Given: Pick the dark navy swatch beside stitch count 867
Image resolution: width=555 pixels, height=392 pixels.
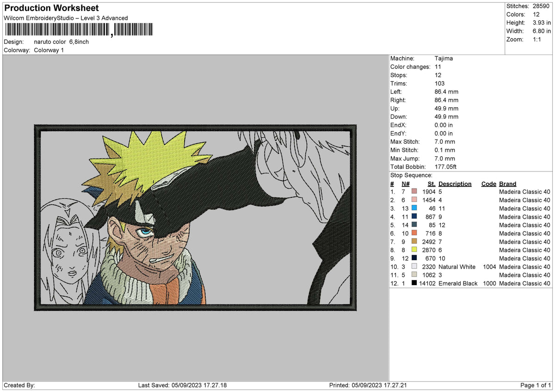Looking at the screenshot, I should click(x=414, y=217).
